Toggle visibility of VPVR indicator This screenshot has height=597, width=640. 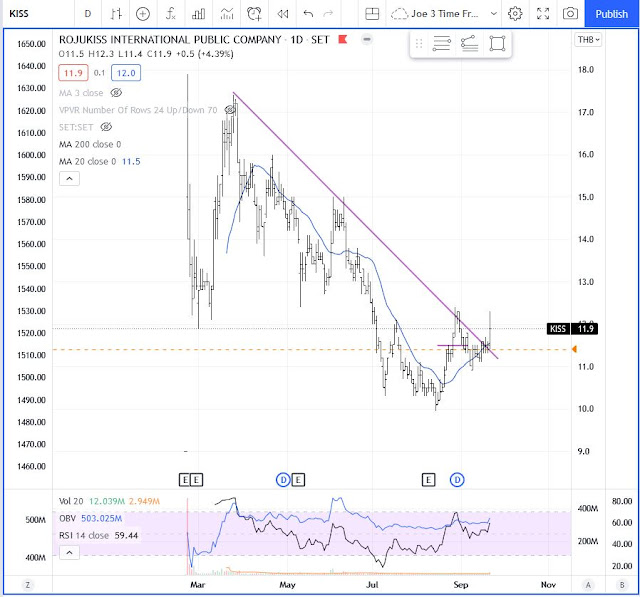point(230,110)
